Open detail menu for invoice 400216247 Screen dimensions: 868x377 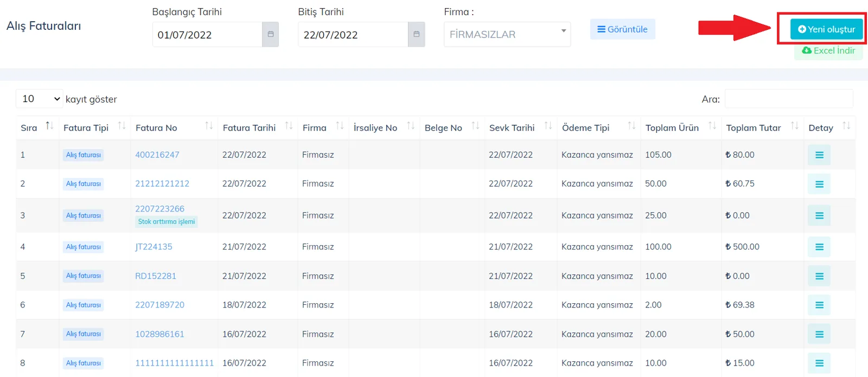point(819,155)
